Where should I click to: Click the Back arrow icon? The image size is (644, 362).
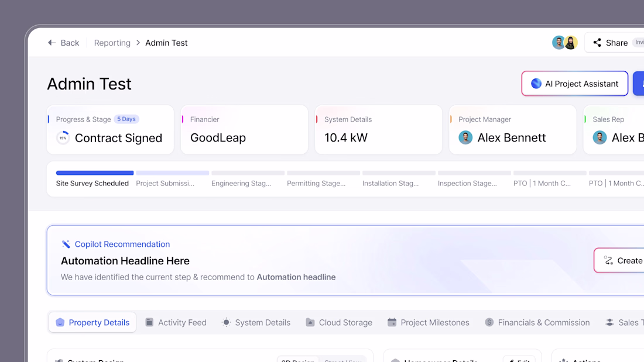52,43
